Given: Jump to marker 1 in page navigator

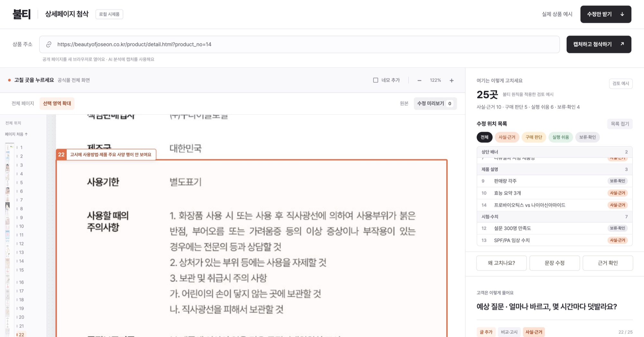Looking at the screenshot, I should (x=20, y=148).
